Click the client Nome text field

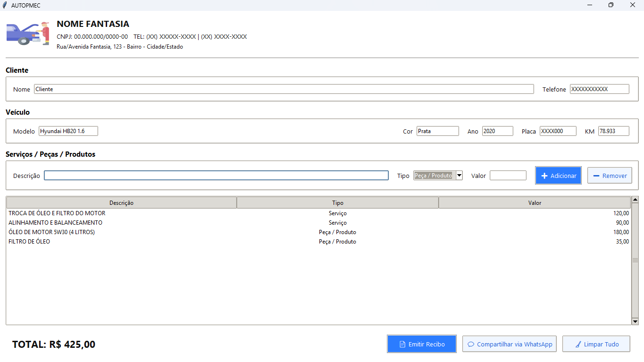point(284,89)
